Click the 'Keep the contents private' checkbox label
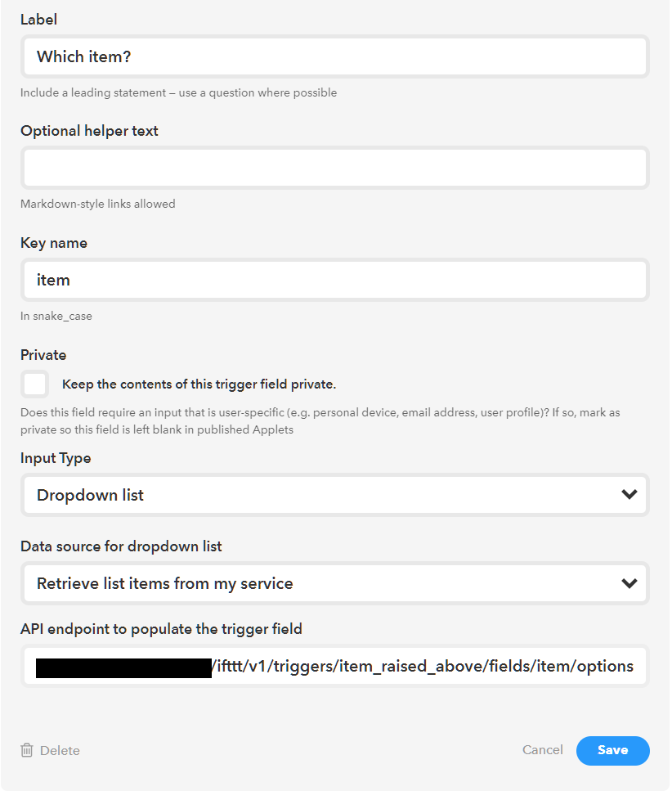 (x=199, y=384)
